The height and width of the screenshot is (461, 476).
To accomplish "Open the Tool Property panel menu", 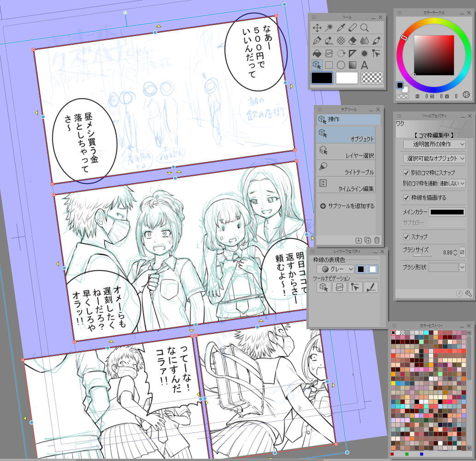I will click(399, 116).
